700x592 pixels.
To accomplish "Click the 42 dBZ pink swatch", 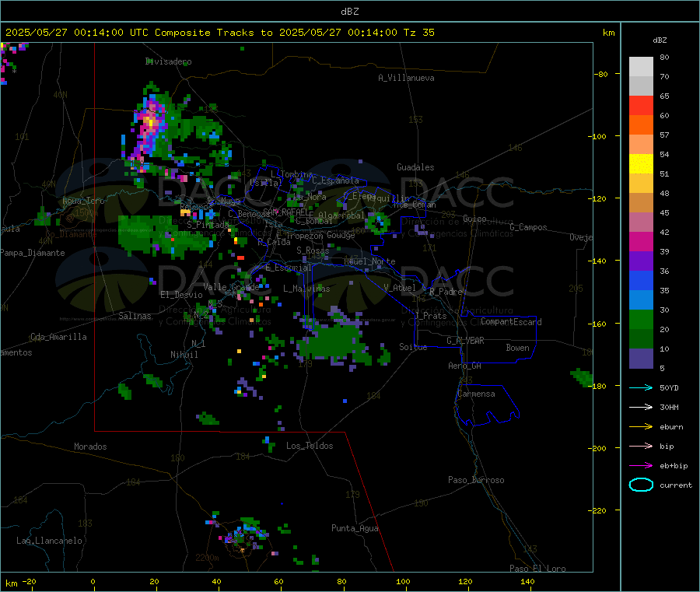I will (641, 222).
